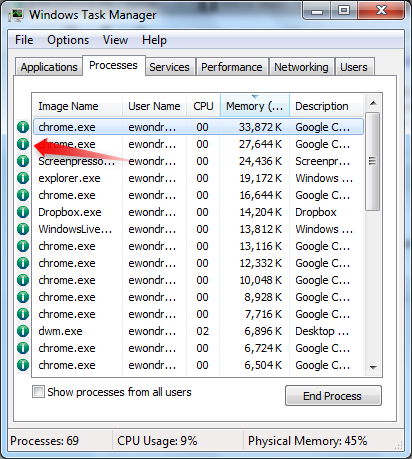Viewport: 412px width, 459px height.
Task: Click the green info icon beside the 13,116 K chrome.exe row
Action: click(x=23, y=246)
